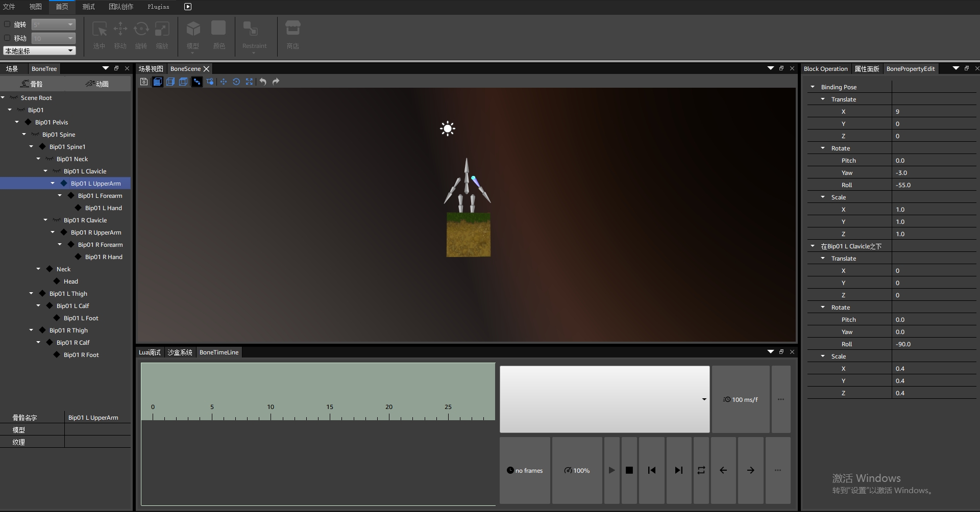The width and height of the screenshot is (980, 512).
Task: Stop the bone animation playback
Action: (629, 470)
